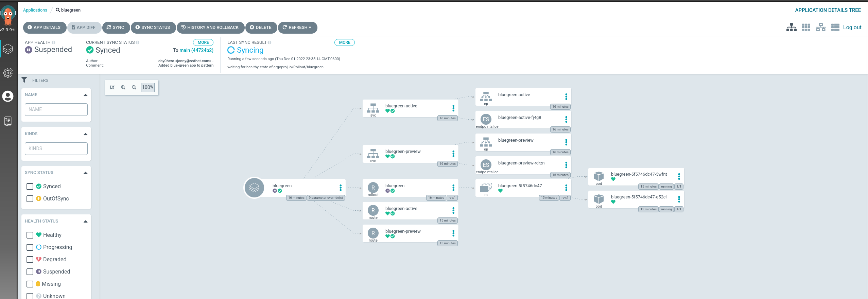Viewport: 868px width, 299px height.
Task: Open menu for bluegreen-active svc node
Action: tap(453, 108)
